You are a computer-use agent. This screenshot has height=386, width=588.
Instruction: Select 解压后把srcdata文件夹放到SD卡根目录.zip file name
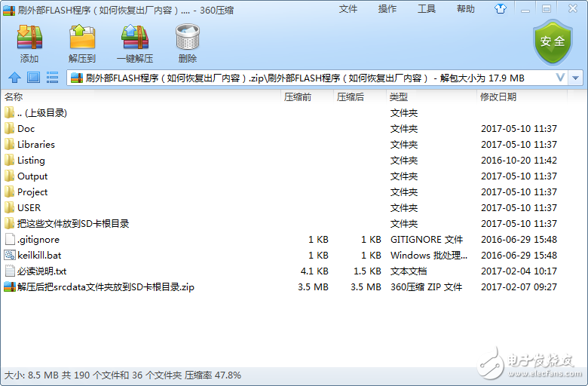(x=106, y=287)
